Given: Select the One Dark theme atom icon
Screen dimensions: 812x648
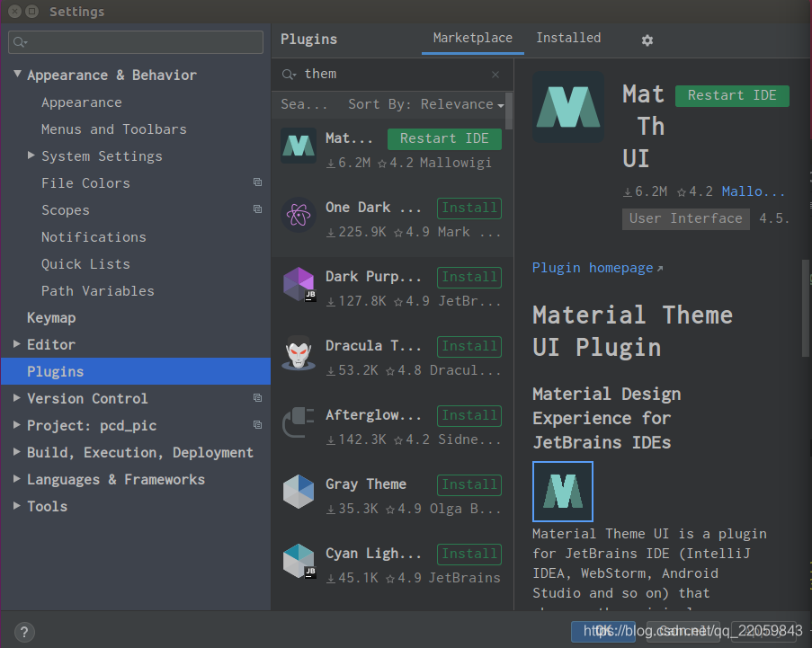Looking at the screenshot, I should [299, 215].
